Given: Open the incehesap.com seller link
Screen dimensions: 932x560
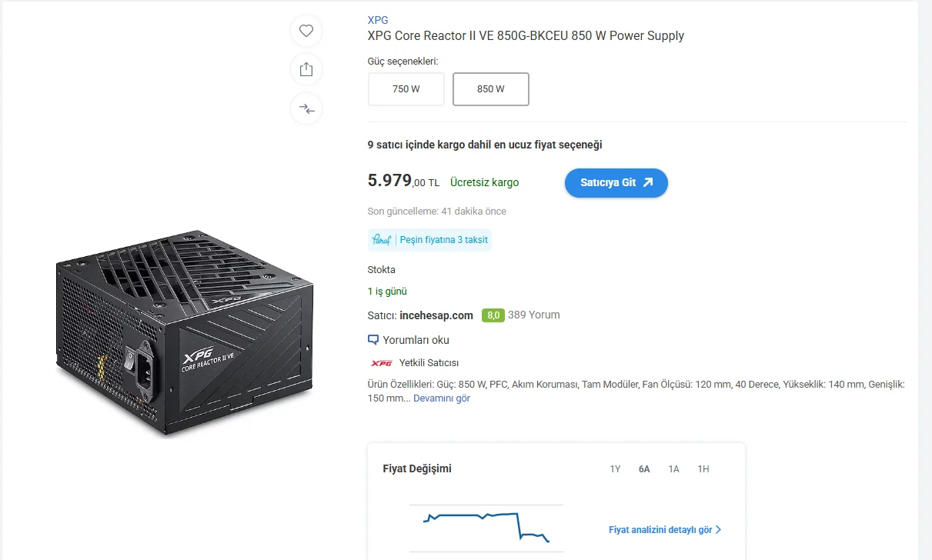Looking at the screenshot, I should point(436,315).
